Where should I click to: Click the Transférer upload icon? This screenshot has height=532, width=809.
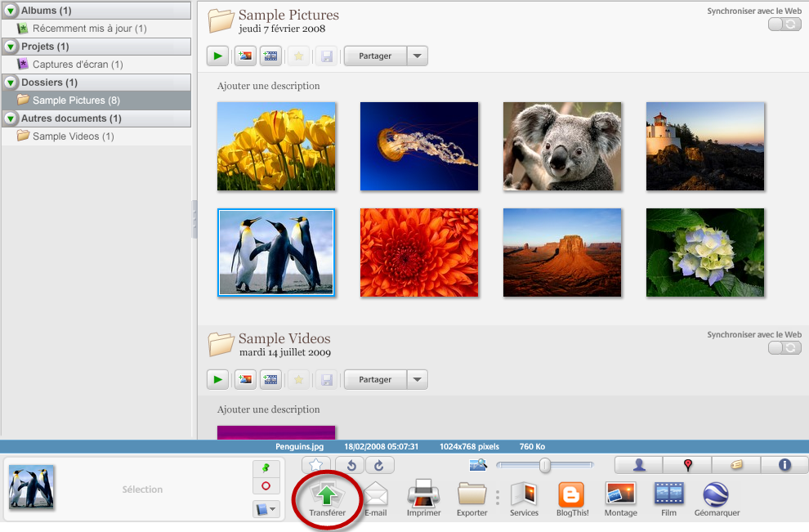tap(327, 494)
